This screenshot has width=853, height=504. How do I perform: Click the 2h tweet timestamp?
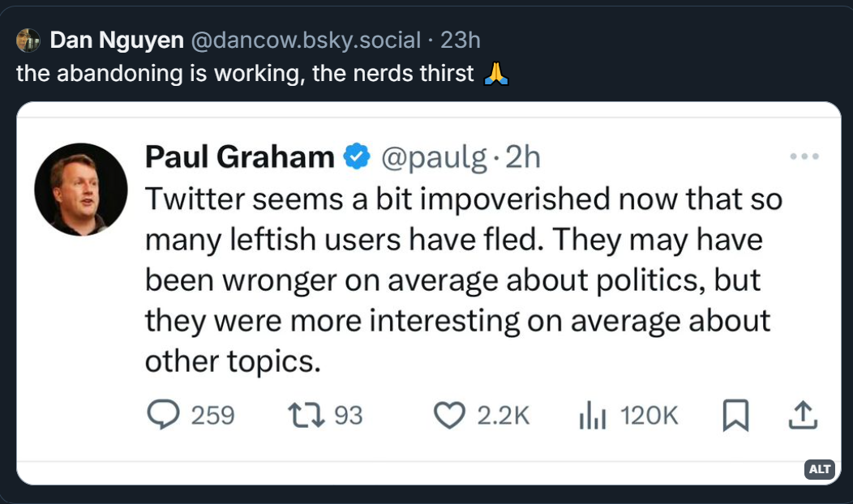pyautogui.click(x=522, y=156)
